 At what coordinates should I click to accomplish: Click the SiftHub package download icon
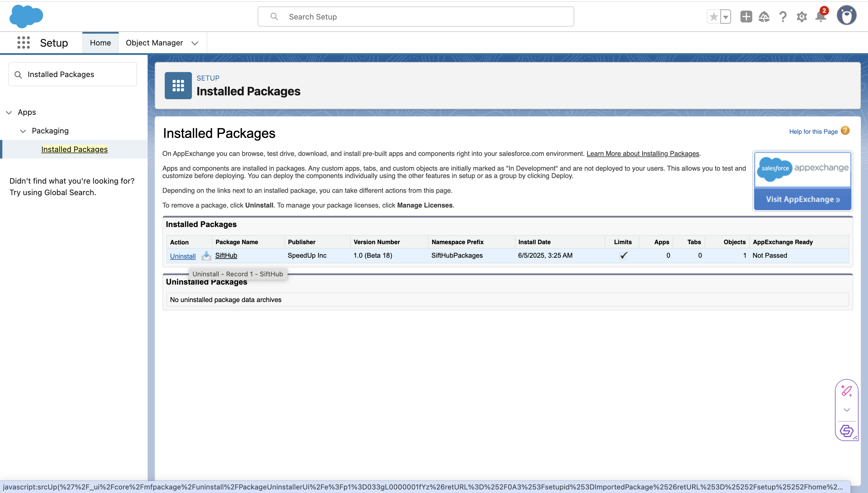(206, 256)
